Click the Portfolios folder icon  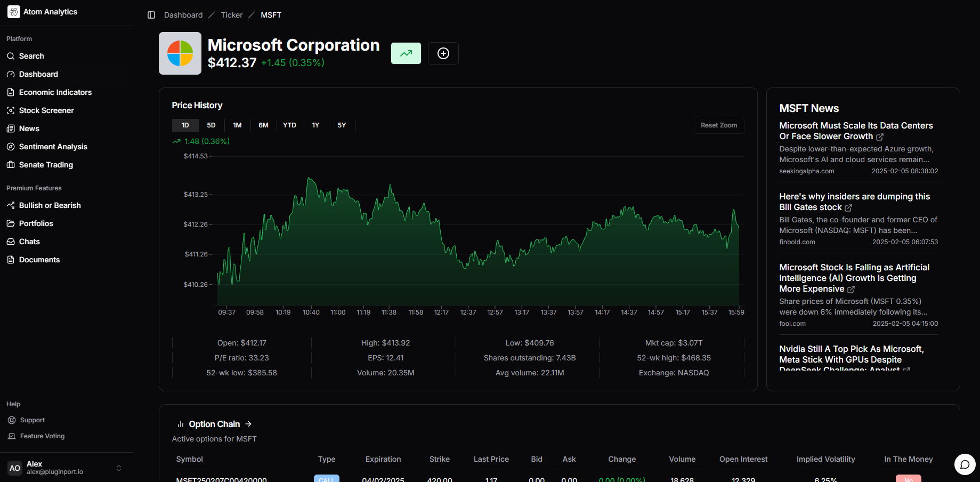point(11,223)
